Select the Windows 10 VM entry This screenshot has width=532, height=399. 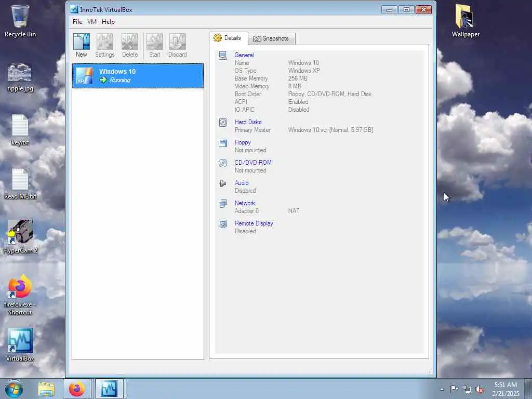click(x=138, y=76)
